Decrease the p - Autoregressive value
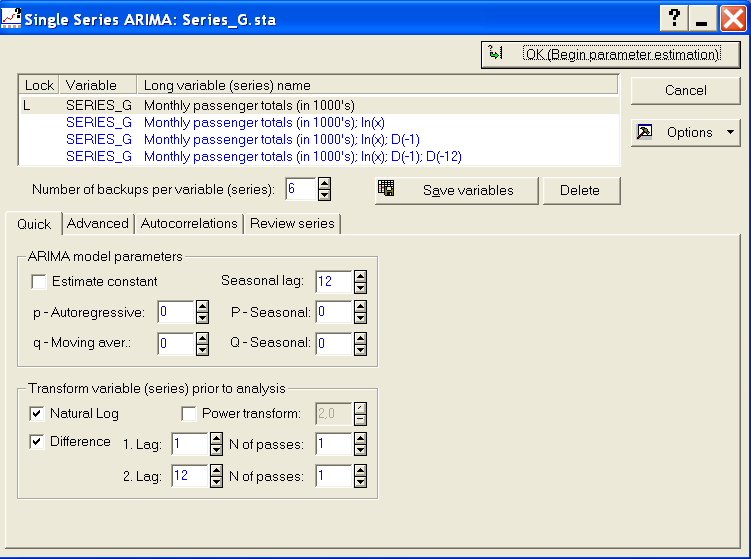Screen dimensions: 751x559 tap(202, 318)
